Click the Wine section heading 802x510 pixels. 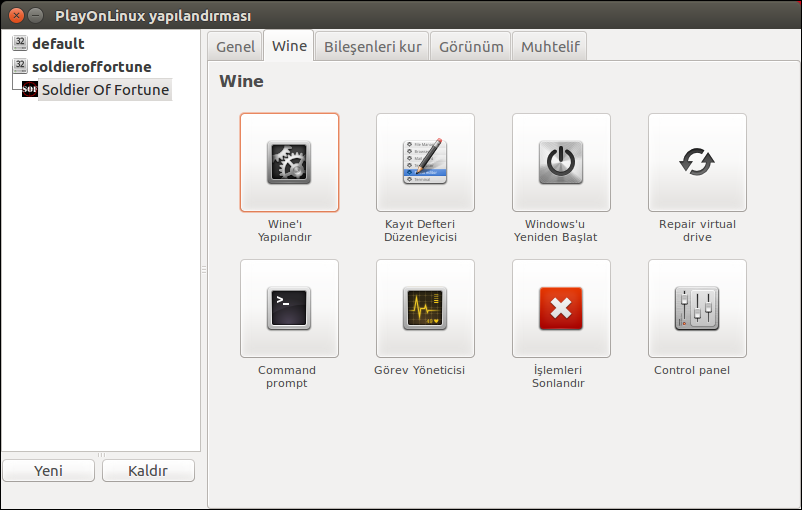[x=241, y=81]
